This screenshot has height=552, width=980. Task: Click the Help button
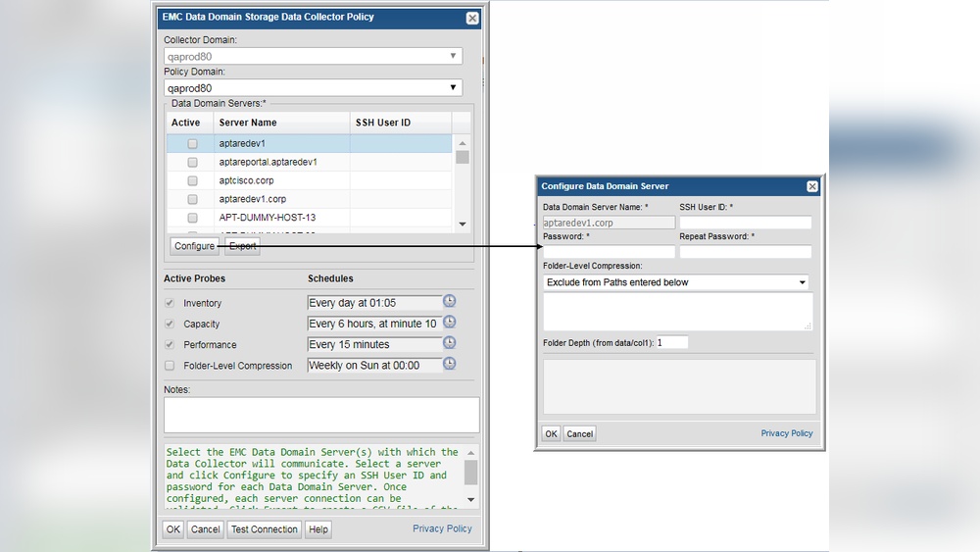tap(318, 529)
